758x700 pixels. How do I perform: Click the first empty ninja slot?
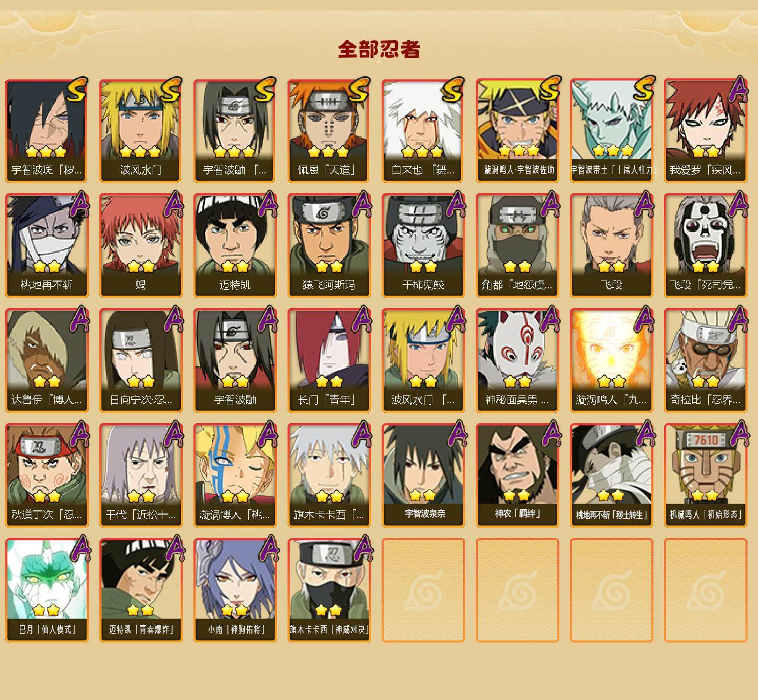tap(423, 590)
